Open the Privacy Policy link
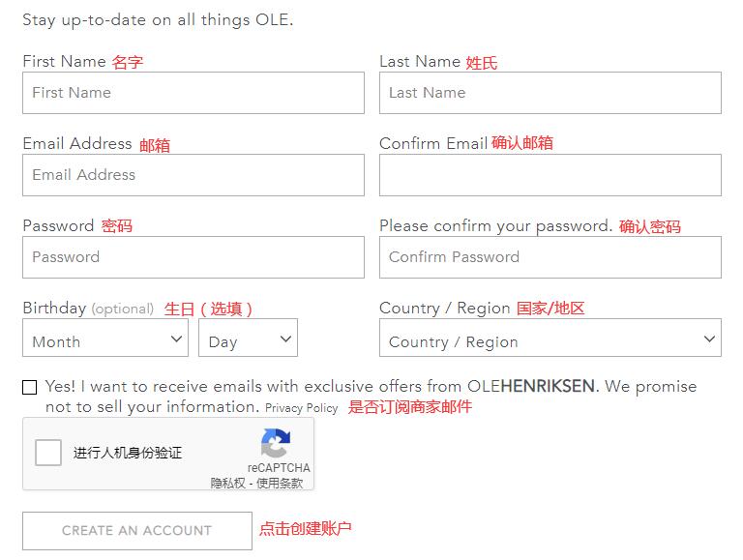743x560 pixels. point(301,408)
